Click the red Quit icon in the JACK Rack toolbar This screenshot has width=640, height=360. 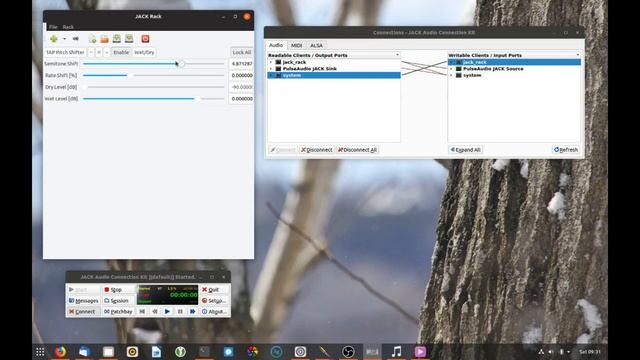145,39
